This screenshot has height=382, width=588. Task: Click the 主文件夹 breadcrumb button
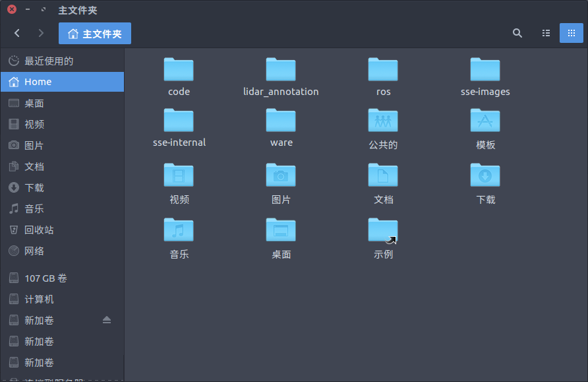coord(95,32)
